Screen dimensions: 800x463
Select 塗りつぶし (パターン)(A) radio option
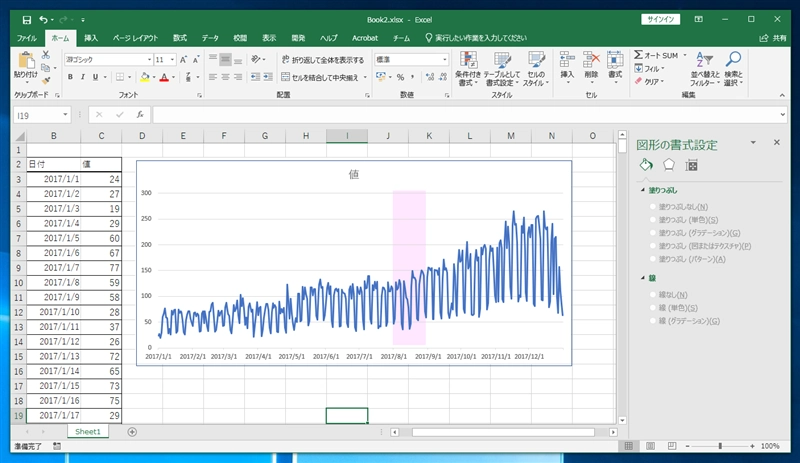(653, 259)
